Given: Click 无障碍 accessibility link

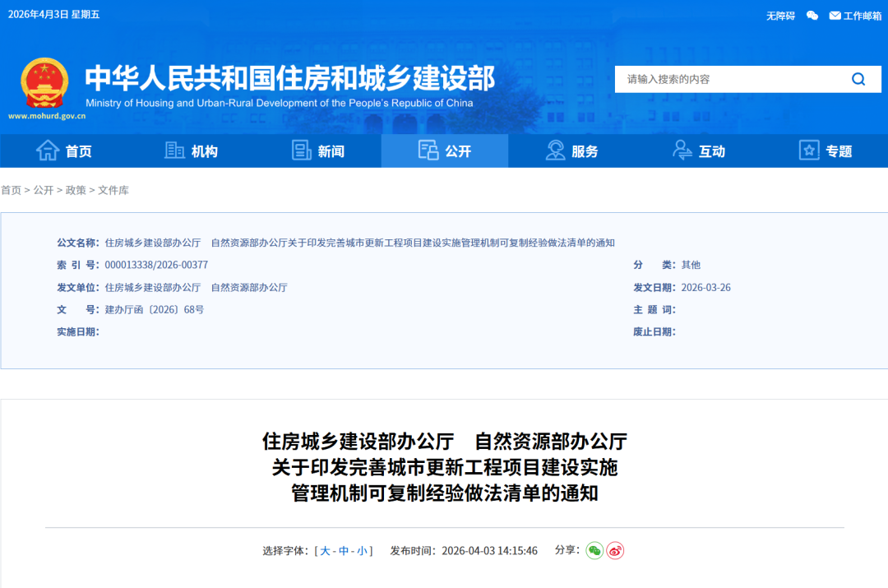Looking at the screenshot, I should pyautogui.click(x=780, y=16).
